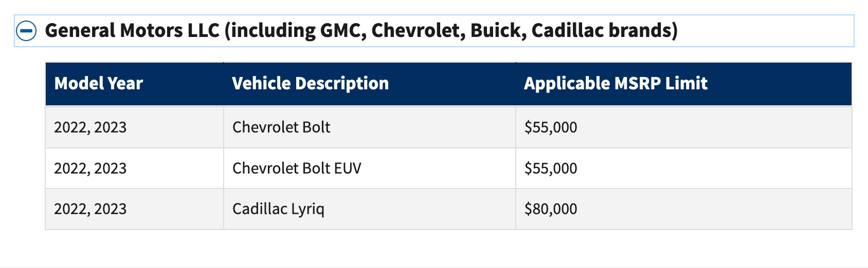Collapse the General Motors LLC section icon
Image resolution: width=868 pixels, height=268 pixels.
coord(26,31)
